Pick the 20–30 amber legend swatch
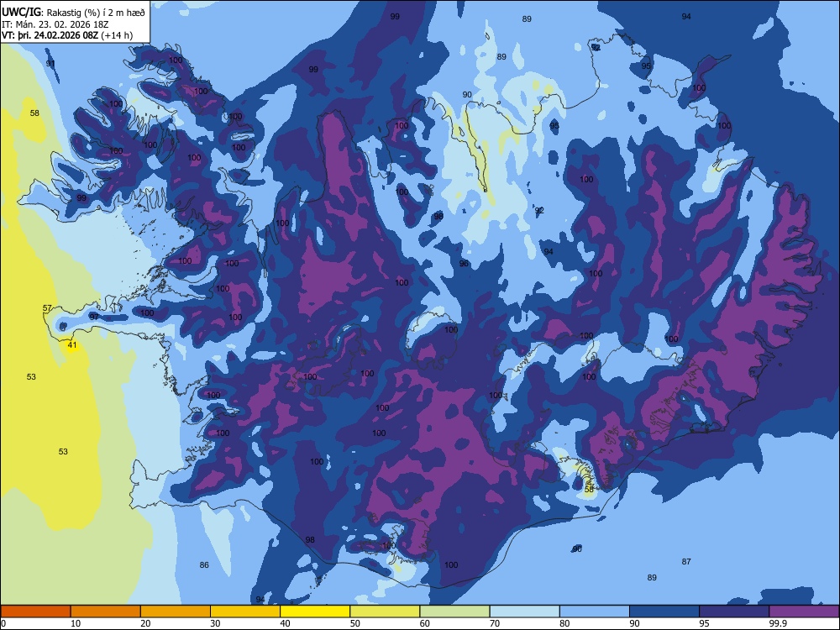Viewport: 840px width, 630px height. pyautogui.click(x=176, y=612)
